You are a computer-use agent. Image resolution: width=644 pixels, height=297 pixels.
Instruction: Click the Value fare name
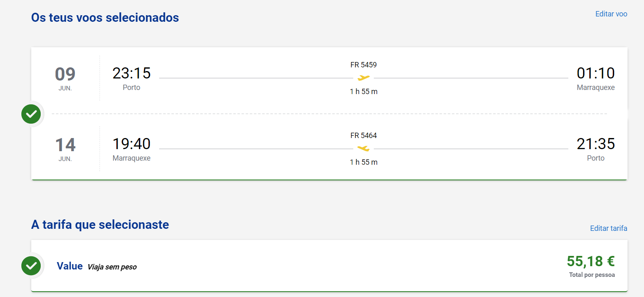point(69,266)
